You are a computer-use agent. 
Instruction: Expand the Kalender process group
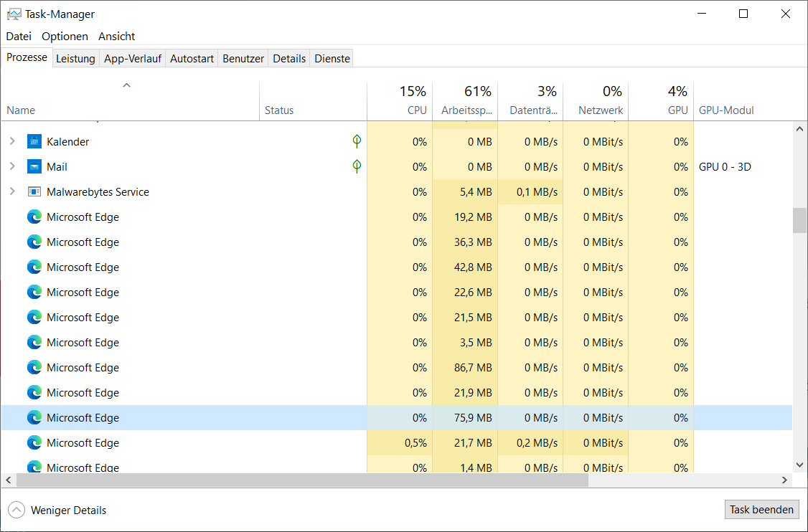pyautogui.click(x=12, y=141)
